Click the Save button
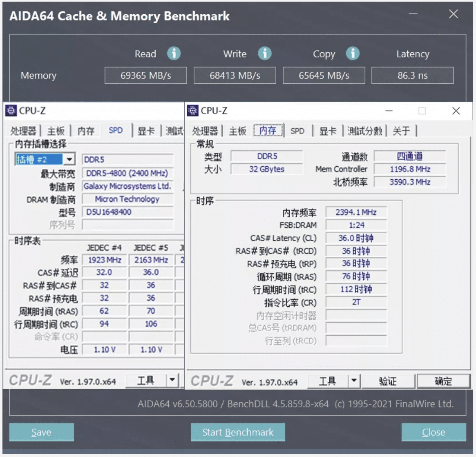This screenshot has height=457, width=476. pyautogui.click(x=41, y=432)
